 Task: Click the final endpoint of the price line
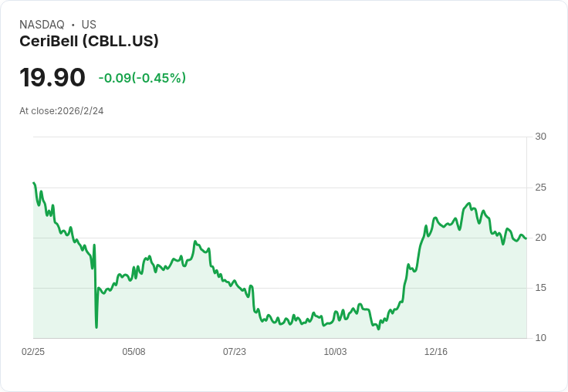526,238
